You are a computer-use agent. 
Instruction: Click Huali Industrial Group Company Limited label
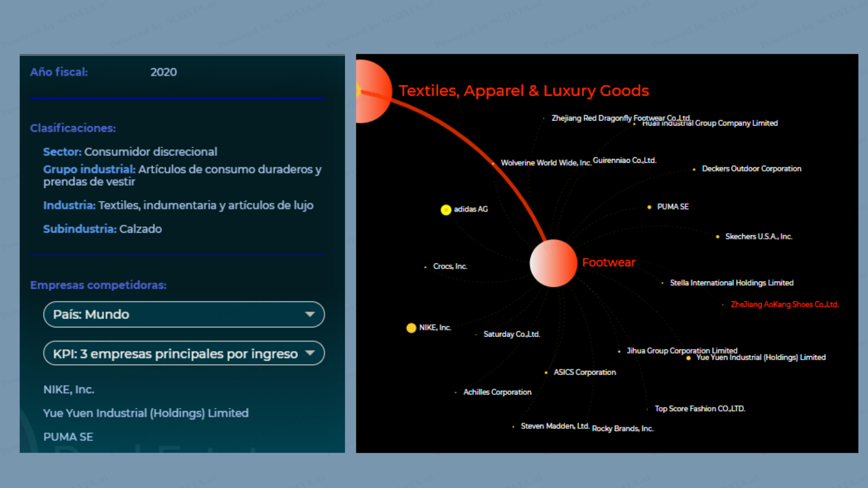coord(710,123)
